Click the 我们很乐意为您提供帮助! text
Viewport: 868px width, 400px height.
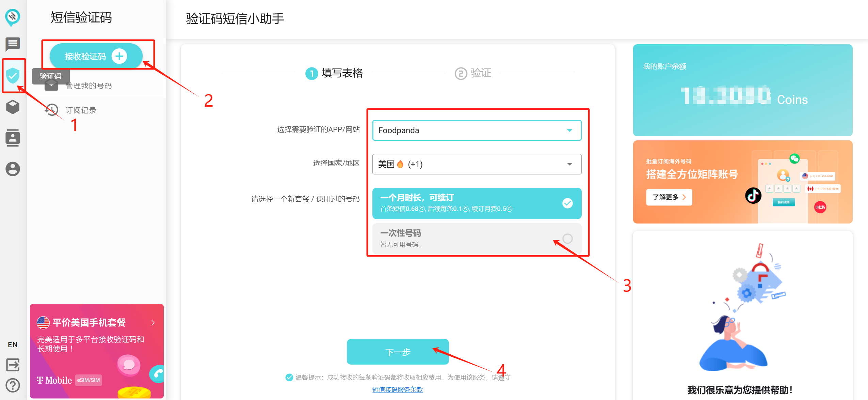point(740,390)
